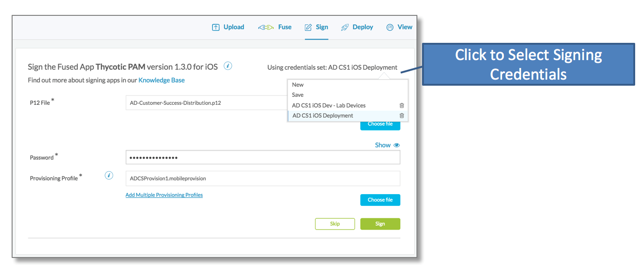Click the Deploy rocket icon
This screenshot has height=271, width=644.
click(x=345, y=27)
